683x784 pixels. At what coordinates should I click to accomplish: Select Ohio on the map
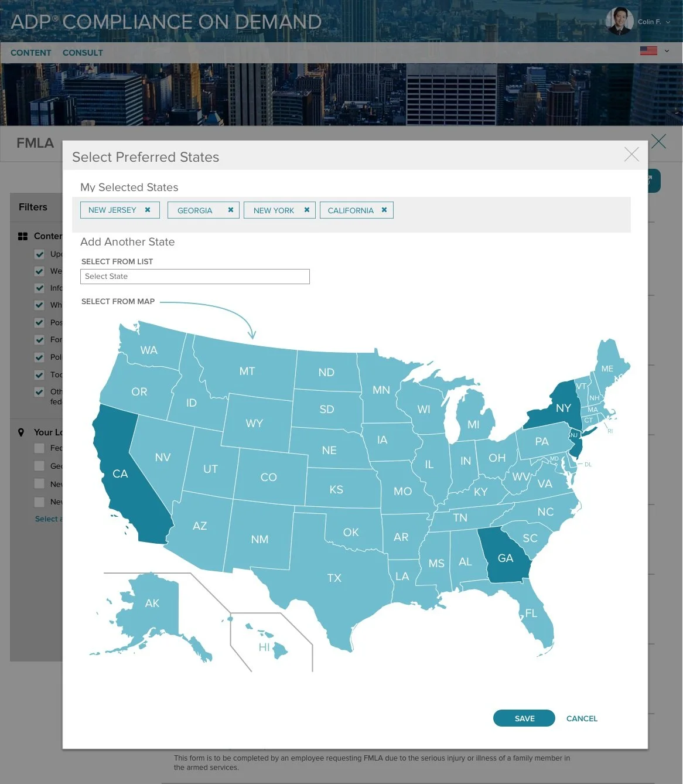coord(497,458)
